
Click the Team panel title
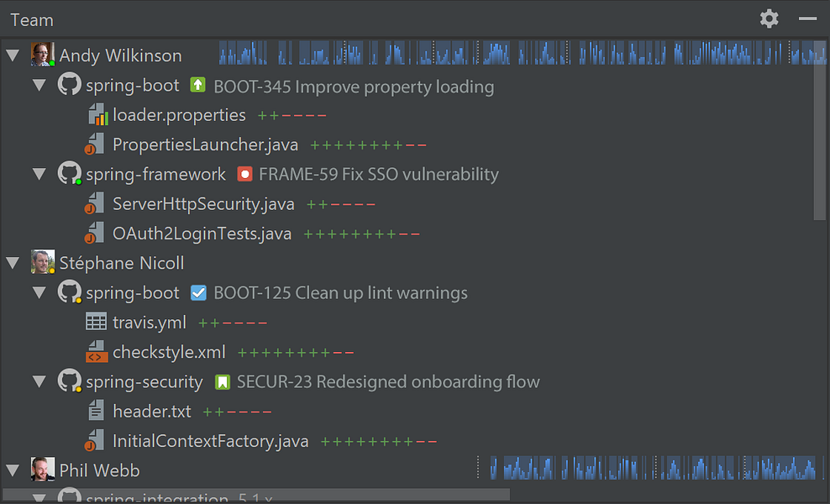click(32, 20)
